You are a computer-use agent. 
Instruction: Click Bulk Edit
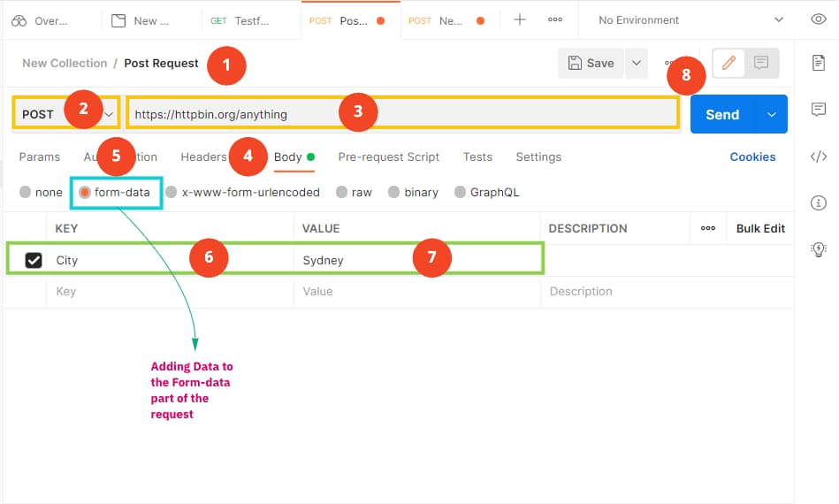(x=760, y=228)
